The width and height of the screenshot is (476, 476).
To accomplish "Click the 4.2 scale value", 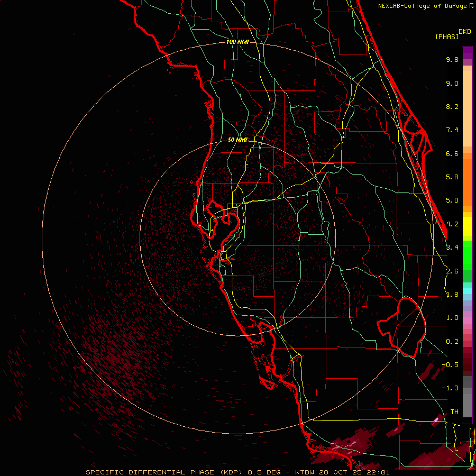I will [452, 224].
